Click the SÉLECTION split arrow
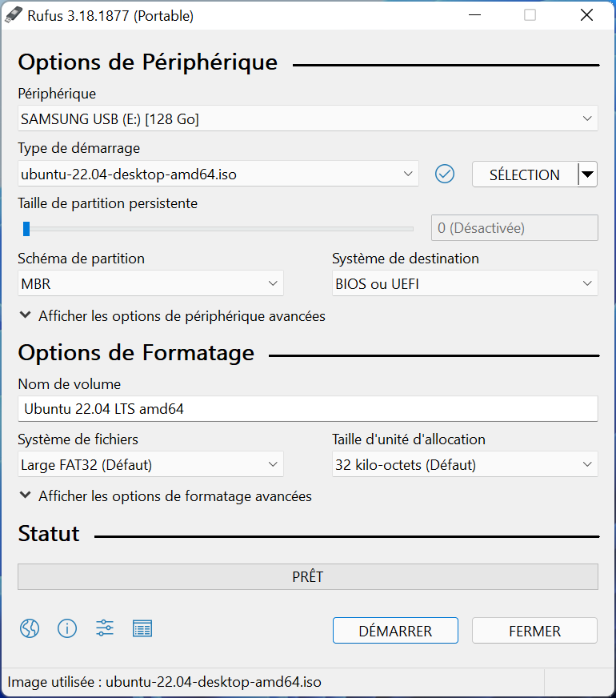Viewport: 616px width, 698px height. coord(587,174)
